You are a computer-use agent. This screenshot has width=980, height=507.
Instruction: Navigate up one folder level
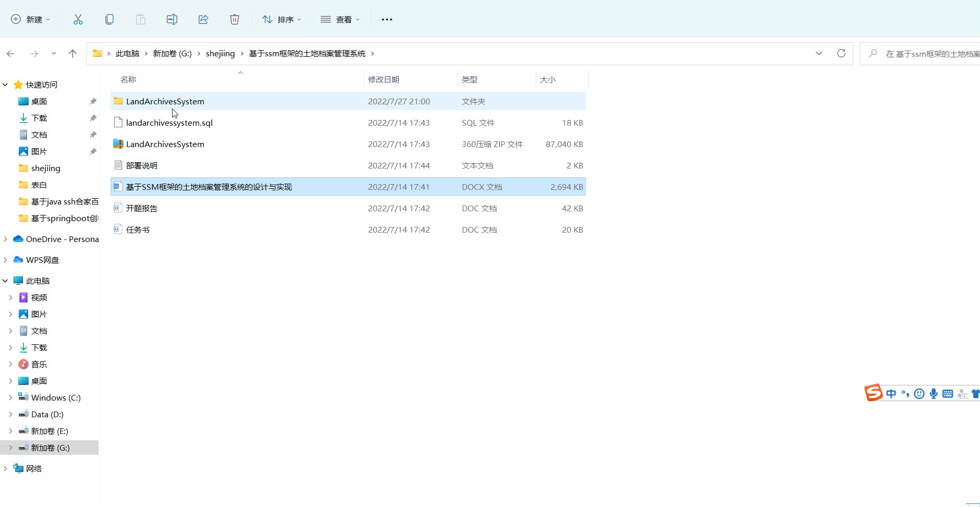tap(72, 53)
